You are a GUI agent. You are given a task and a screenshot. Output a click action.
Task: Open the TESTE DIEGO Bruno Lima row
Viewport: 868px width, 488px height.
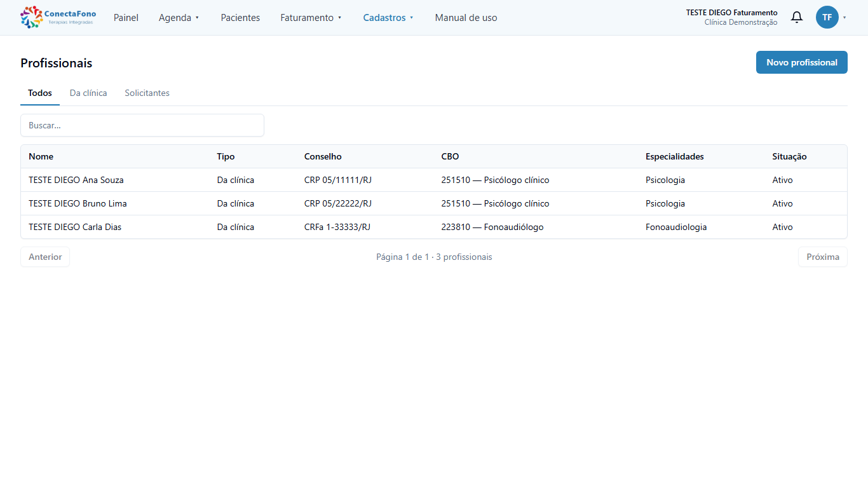coord(434,203)
